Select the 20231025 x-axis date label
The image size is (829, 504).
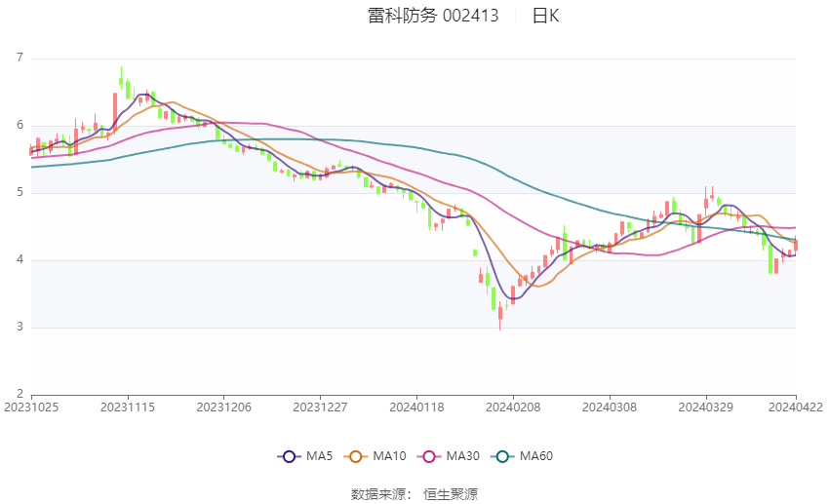(31, 407)
